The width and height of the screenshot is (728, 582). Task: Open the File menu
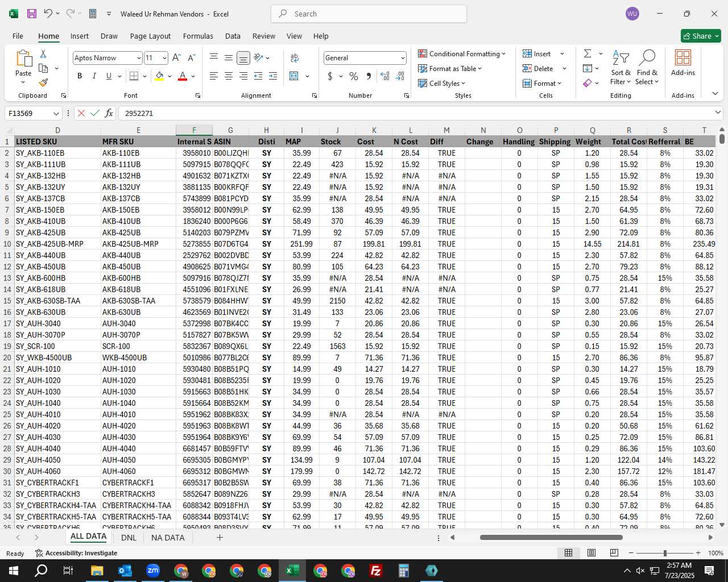tap(18, 36)
